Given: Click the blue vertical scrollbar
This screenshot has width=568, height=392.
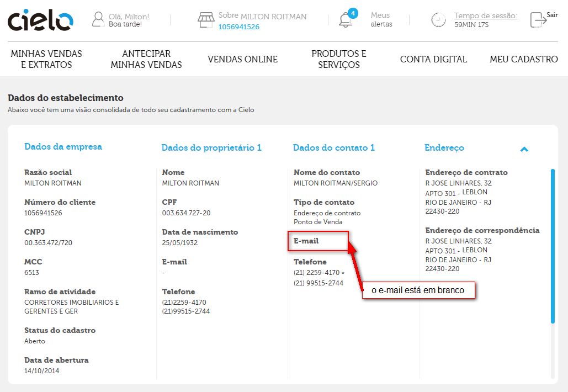Looking at the screenshot, I should tap(553, 246).
